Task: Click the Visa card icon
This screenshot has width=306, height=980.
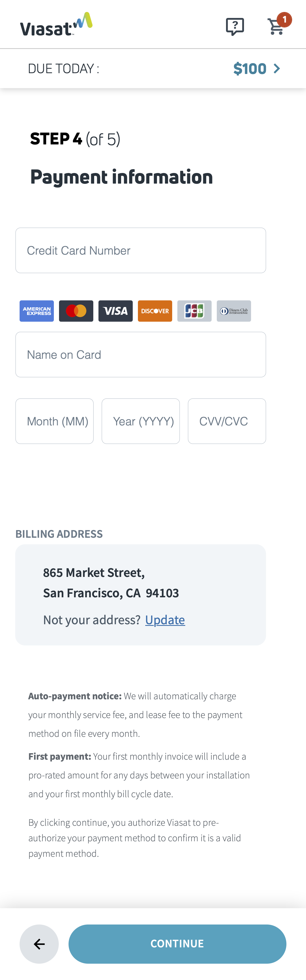Action: click(x=115, y=311)
